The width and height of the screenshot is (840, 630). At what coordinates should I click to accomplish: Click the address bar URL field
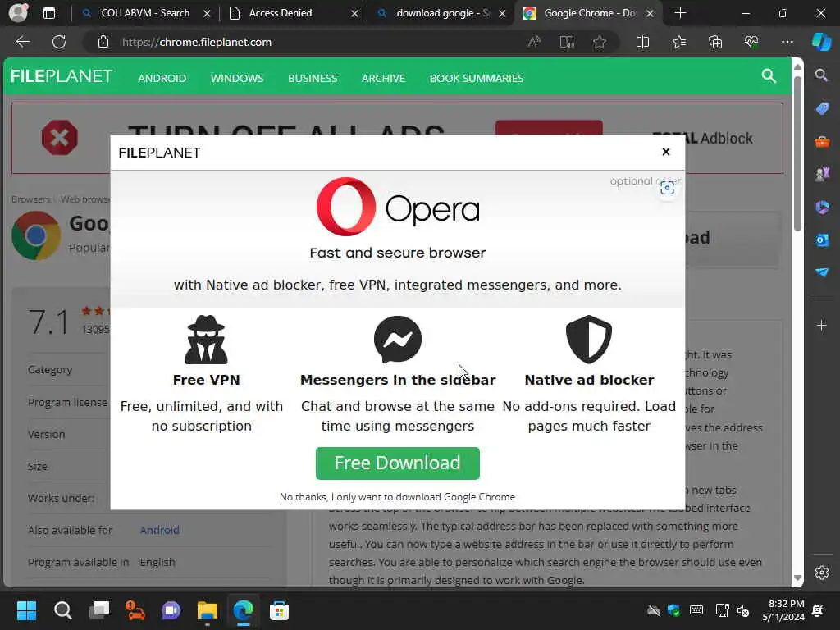point(316,42)
